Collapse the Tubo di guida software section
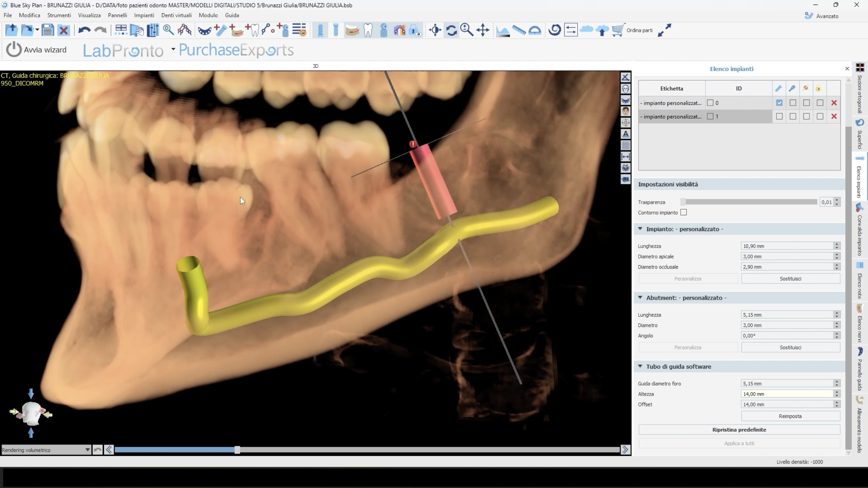The height and width of the screenshot is (488, 868). [640, 366]
